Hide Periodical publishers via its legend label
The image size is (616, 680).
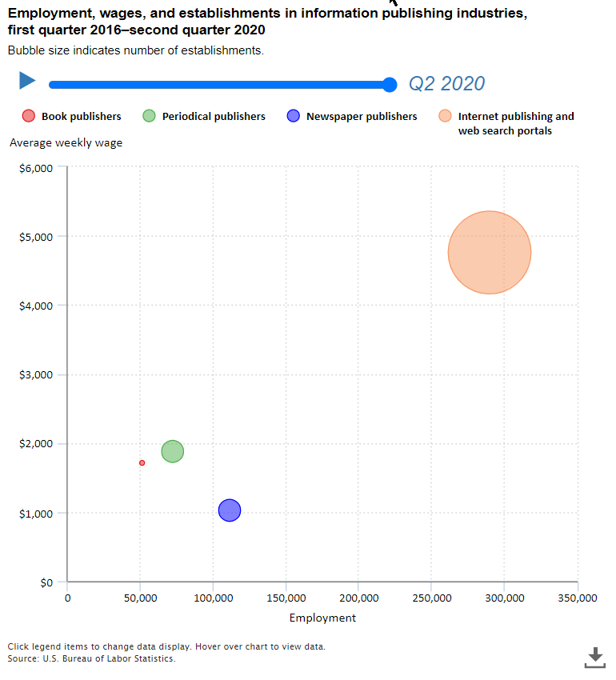click(x=214, y=117)
